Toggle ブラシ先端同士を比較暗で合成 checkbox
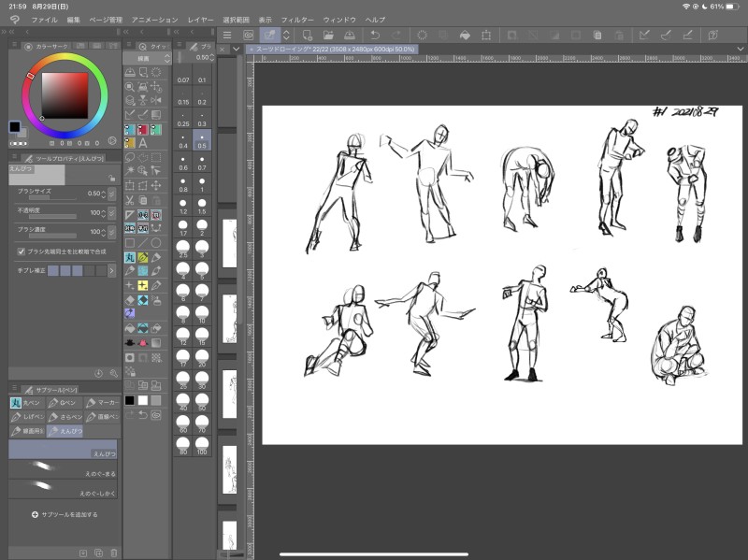The width and height of the screenshot is (748, 560). [x=21, y=251]
